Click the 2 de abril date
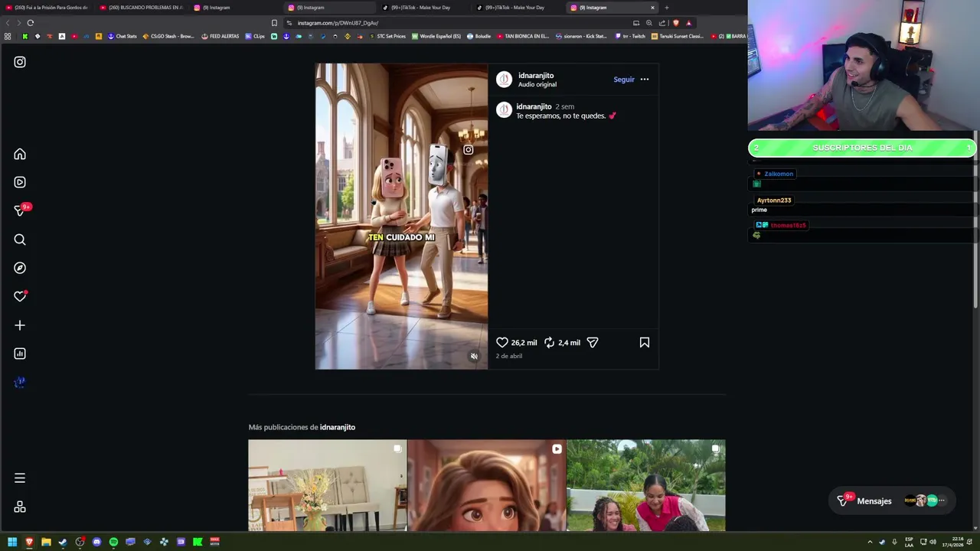 click(509, 356)
